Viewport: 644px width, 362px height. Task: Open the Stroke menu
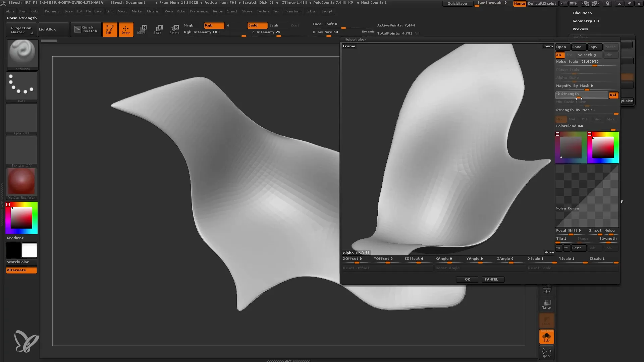pyautogui.click(x=247, y=11)
